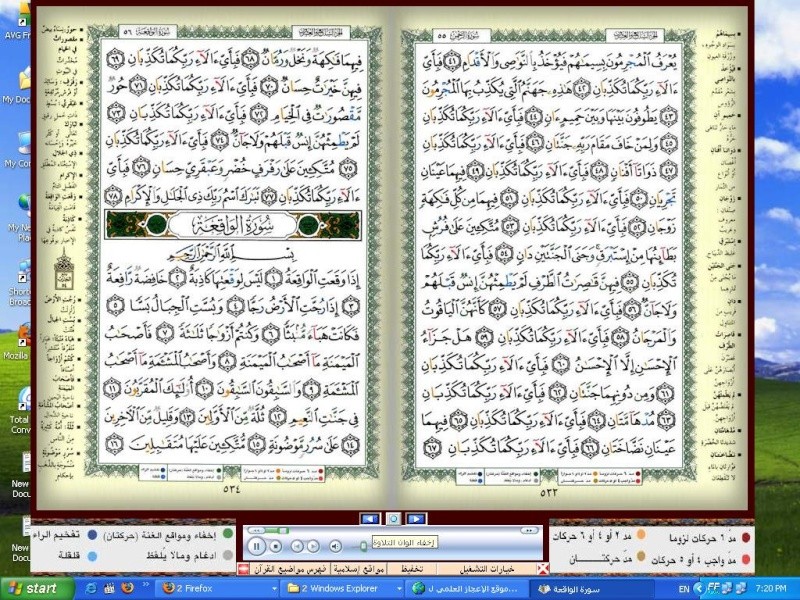Viewport: 800px width, 600px height.
Task: Close the app with red X button
Action: tap(543, 568)
